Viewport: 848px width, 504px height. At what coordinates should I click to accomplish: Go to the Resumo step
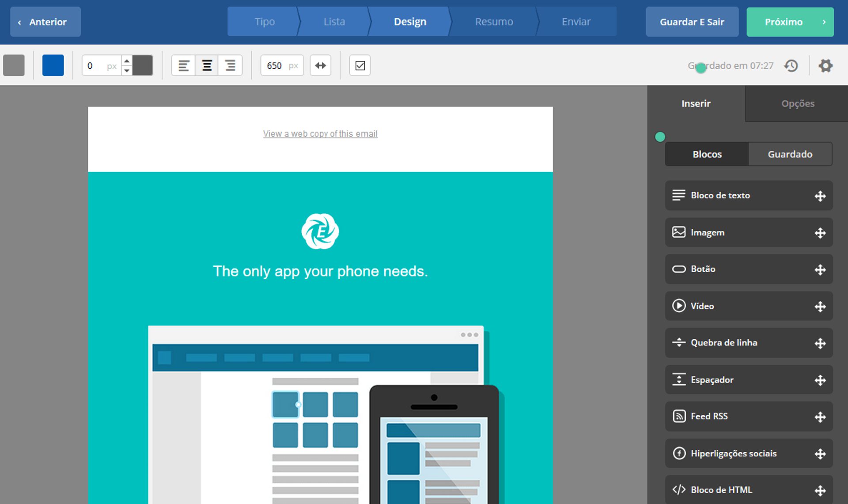coord(494,22)
